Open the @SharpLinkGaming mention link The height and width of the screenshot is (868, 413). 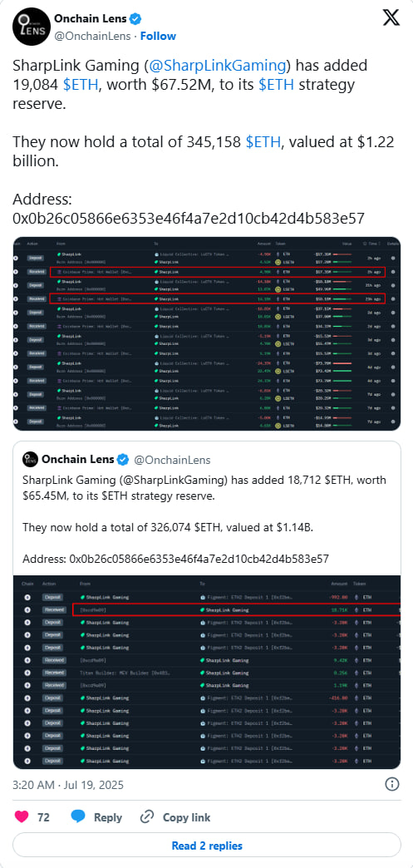(216, 66)
